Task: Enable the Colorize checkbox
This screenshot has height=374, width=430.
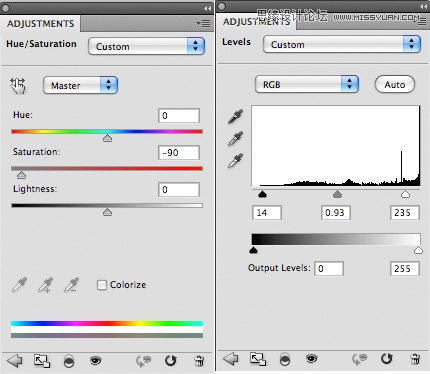Action: tap(102, 285)
